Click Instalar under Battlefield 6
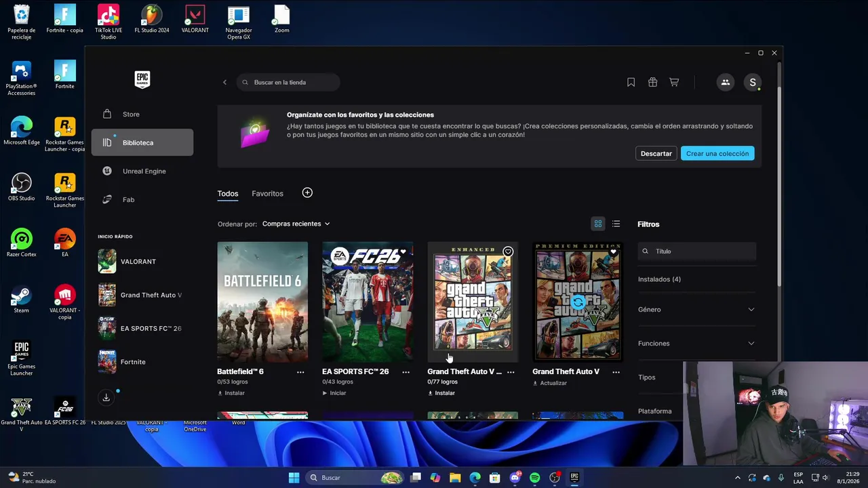Viewport: 868px width, 488px height. point(231,393)
